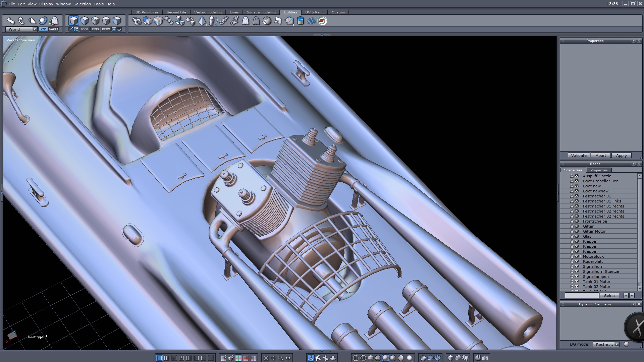Click the scene search input field

pos(581,295)
